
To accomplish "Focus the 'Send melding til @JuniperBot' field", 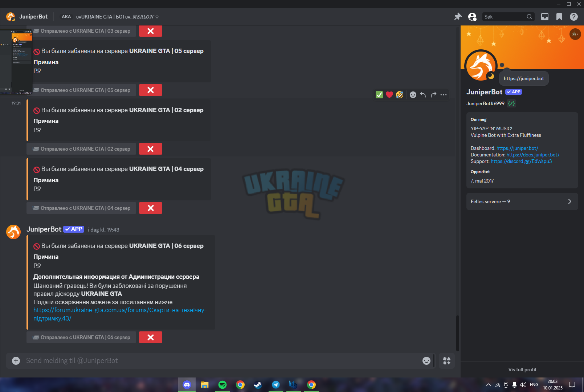I will coord(221,360).
